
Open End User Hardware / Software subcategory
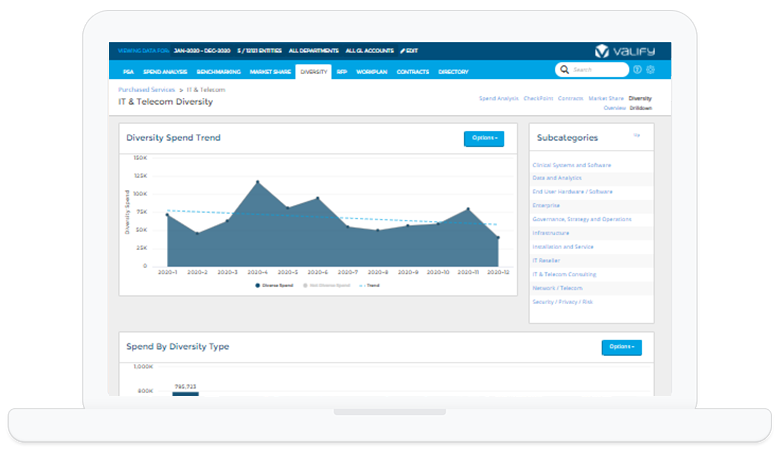(572, 192)
